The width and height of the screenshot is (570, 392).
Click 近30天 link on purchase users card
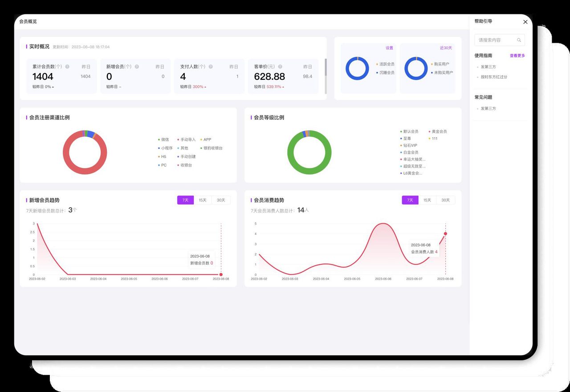446,48
